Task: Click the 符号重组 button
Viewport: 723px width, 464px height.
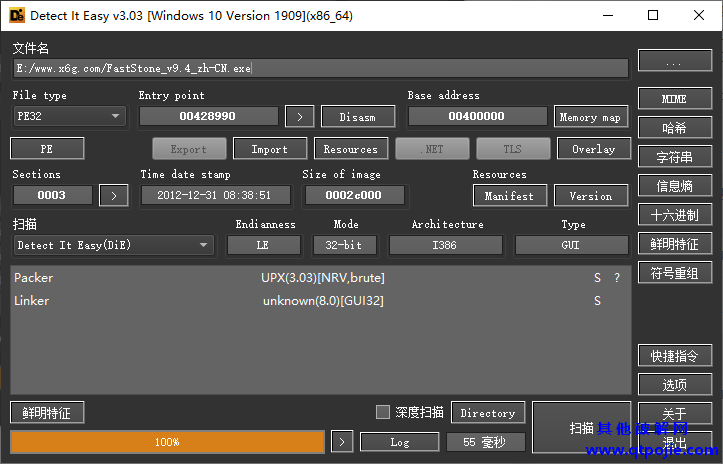Action: (675, 273)
